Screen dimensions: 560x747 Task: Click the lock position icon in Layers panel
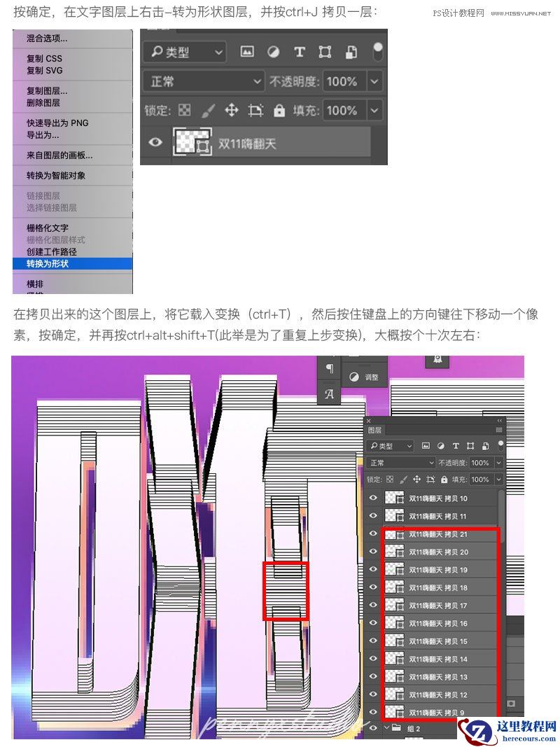tap(231, 110)
